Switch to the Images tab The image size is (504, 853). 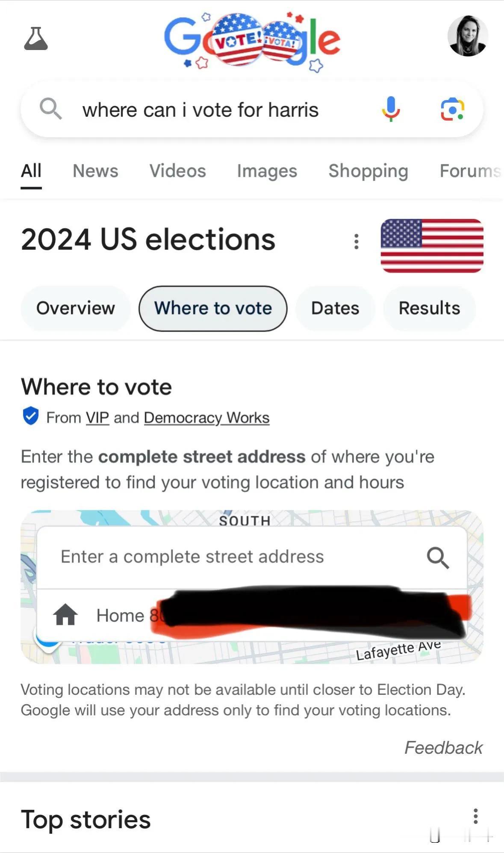click(x=267, y=171)
